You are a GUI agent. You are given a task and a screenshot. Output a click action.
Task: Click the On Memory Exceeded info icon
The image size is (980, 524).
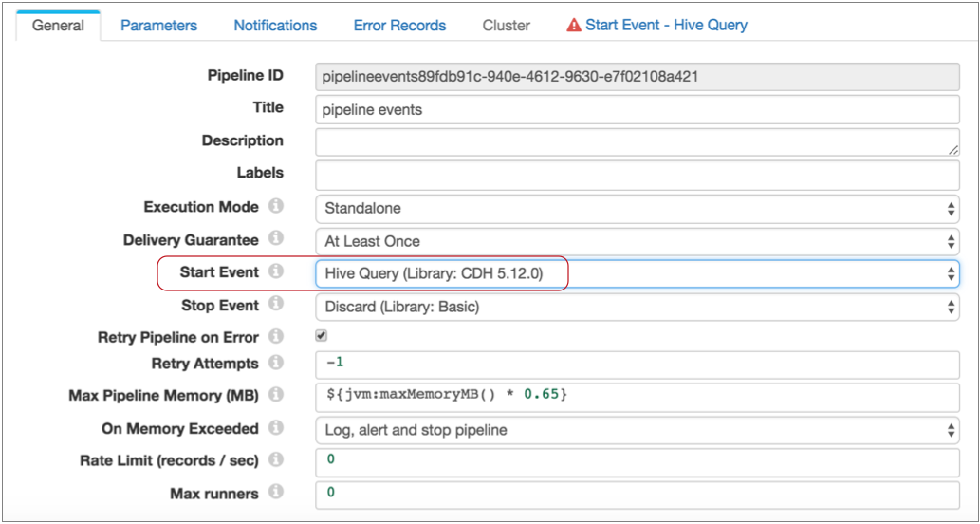coord(276,429)
